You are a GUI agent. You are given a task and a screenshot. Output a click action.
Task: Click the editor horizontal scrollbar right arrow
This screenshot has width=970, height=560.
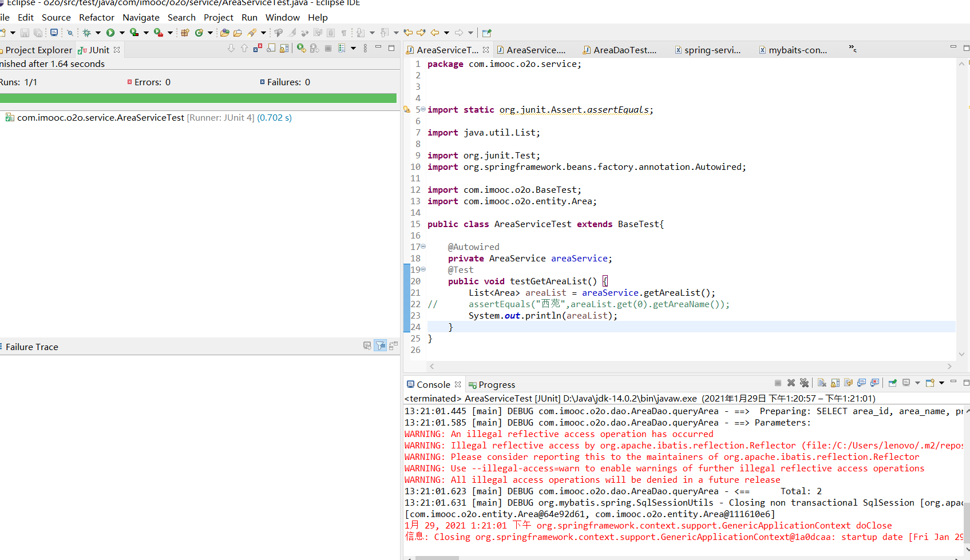[949, 366]
